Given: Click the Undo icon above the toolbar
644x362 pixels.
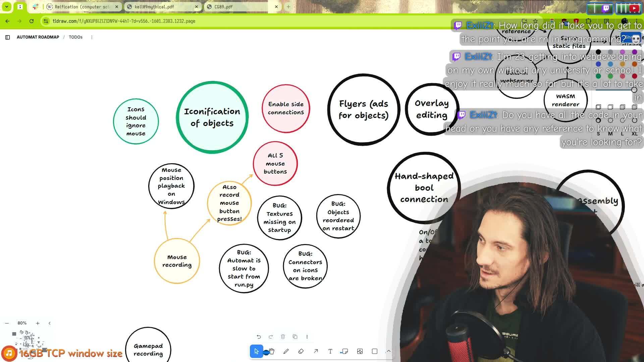Looking at the screenshot, I should tap(259, 337).
